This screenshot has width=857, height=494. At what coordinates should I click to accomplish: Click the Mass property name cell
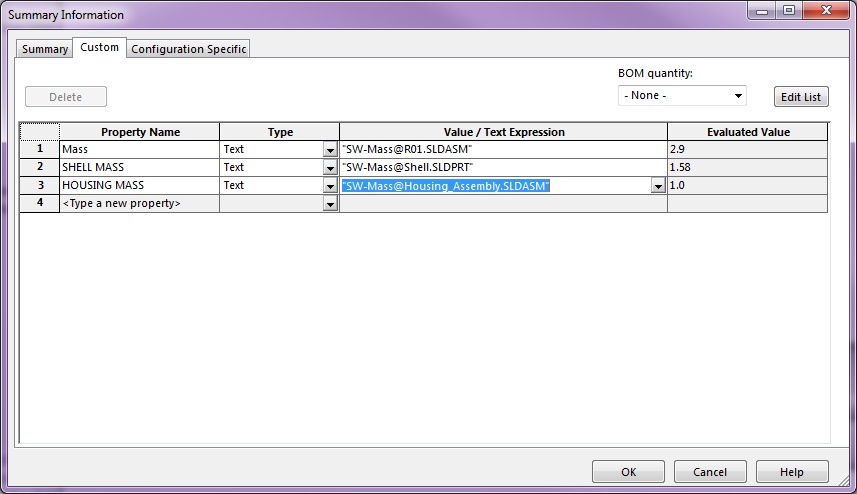[139, 149]
